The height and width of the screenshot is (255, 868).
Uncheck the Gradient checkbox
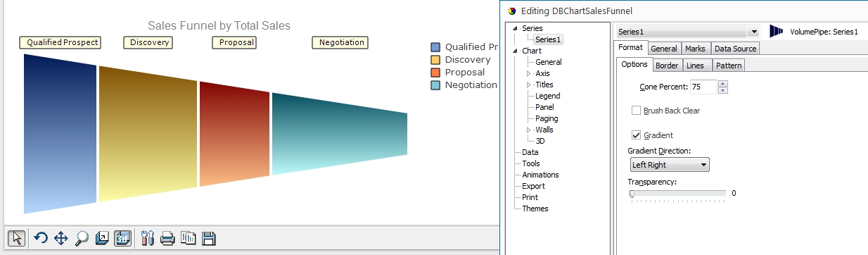tap(636, 135)
